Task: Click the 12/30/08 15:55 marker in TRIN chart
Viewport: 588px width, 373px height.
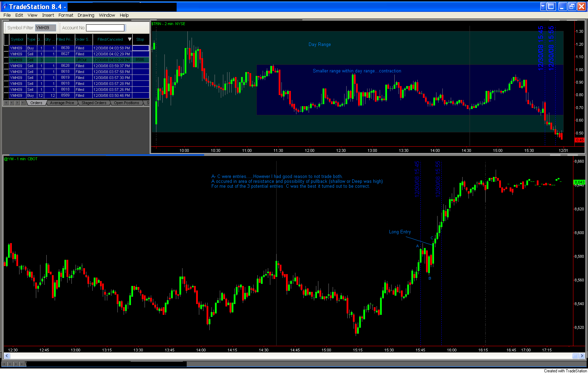Action: (551, 48)
